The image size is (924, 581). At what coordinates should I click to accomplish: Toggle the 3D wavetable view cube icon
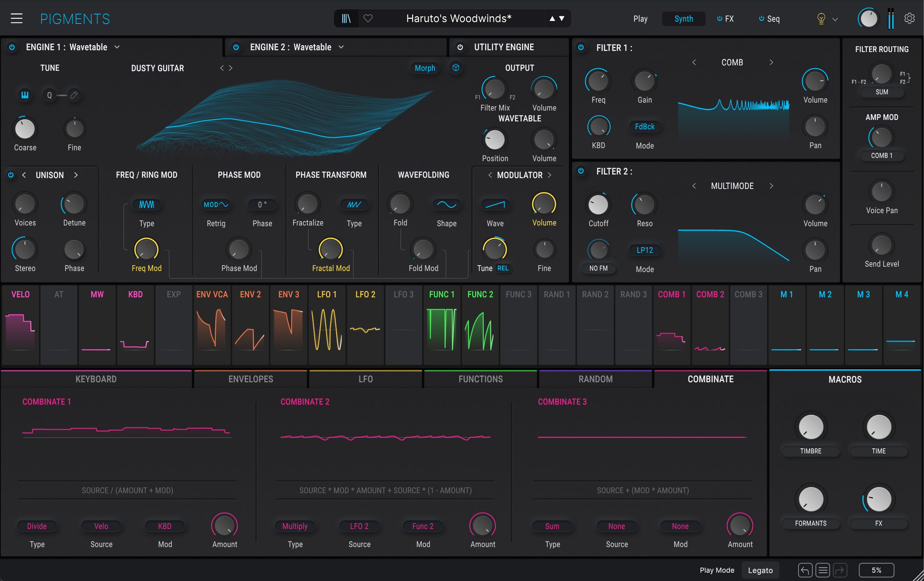pyautogui.click(x=456, y=68)
